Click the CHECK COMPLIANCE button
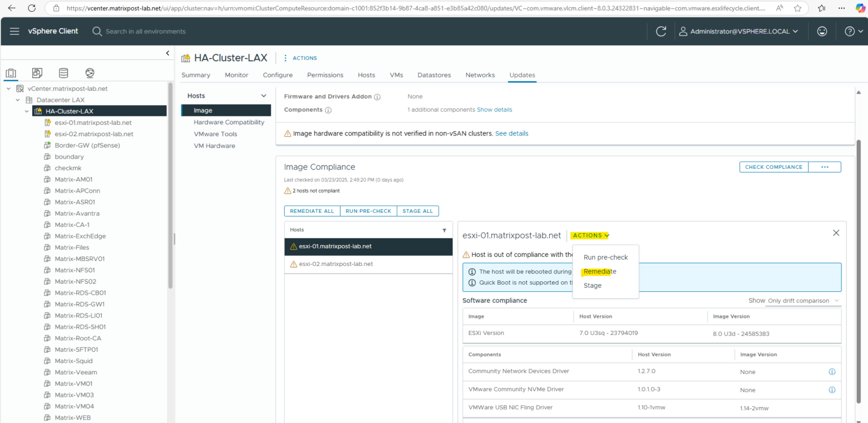This screenshot has width=868, height=423. pyautogui.click(x=773, y=167)
